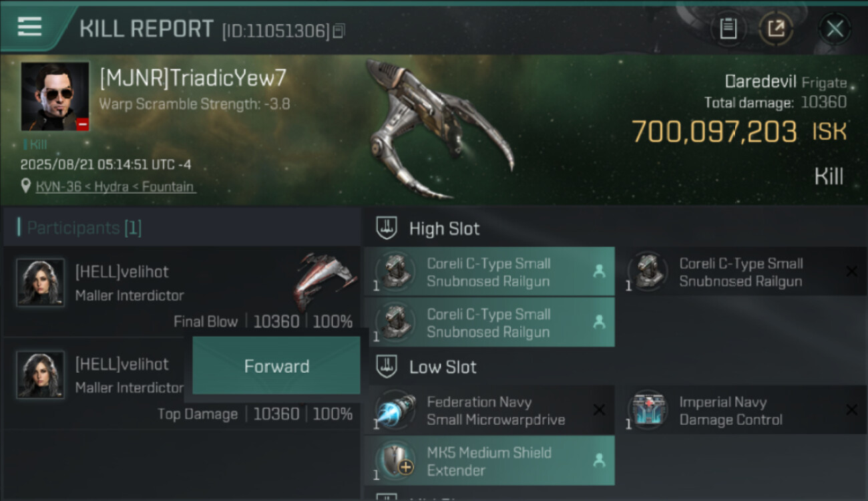The image size is (868, 501).
Task: Click the Participants [1] header tab
Action: click(84, 228)
